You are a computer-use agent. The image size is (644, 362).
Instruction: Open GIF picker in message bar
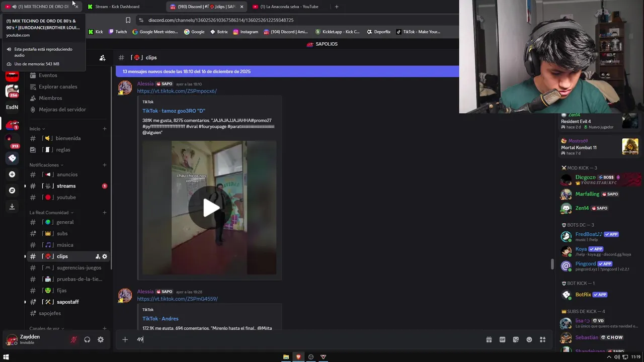click(x=502, y=339)
